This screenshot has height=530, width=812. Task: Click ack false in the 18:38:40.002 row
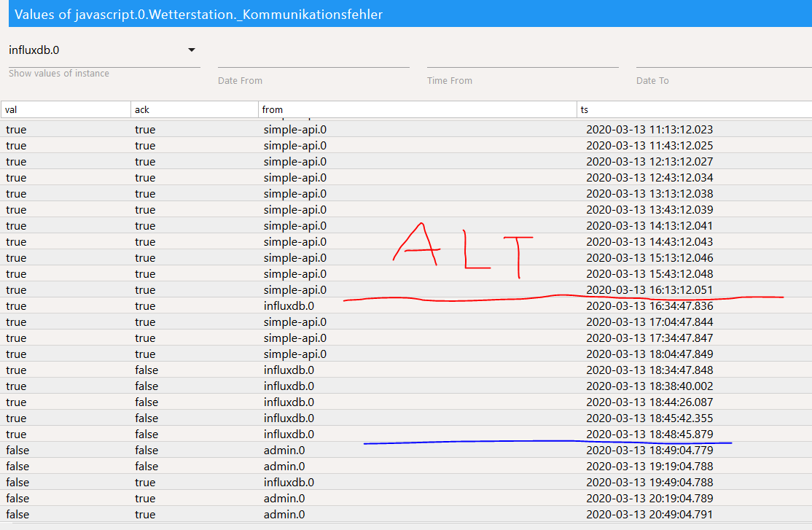click(x=147, y=386)
